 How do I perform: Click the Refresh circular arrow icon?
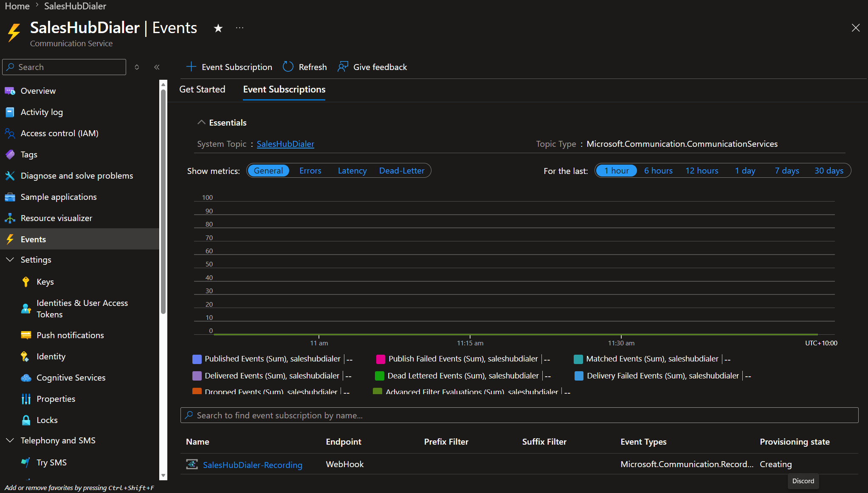(x=288, y=67)
